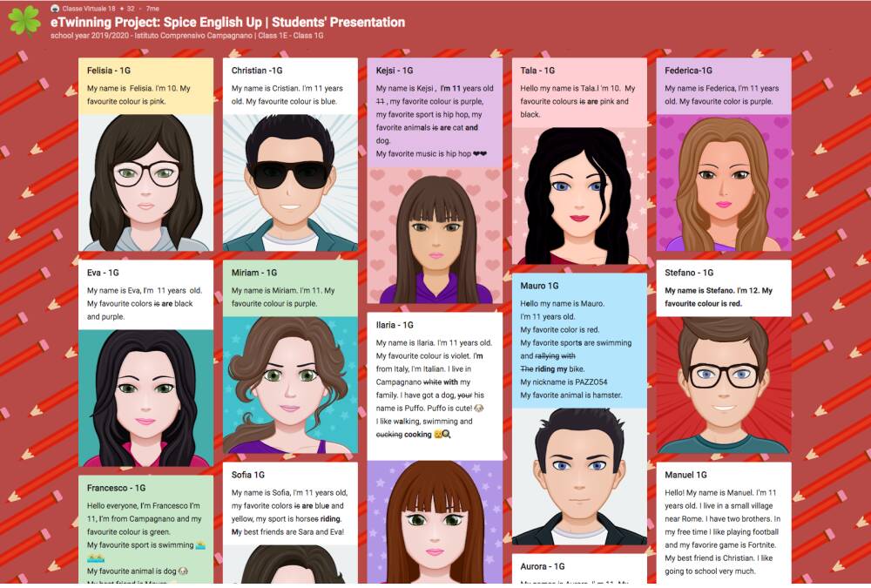Open Sofia's partially visible avatar image
This screenshot has height=588, width=871.
(290, 564)
